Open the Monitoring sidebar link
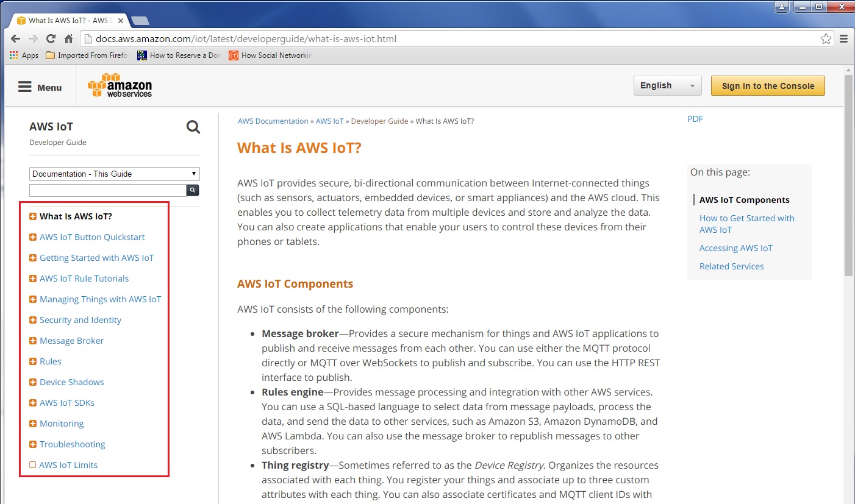This screenshot has height=504, width=855. click(62, 424)
